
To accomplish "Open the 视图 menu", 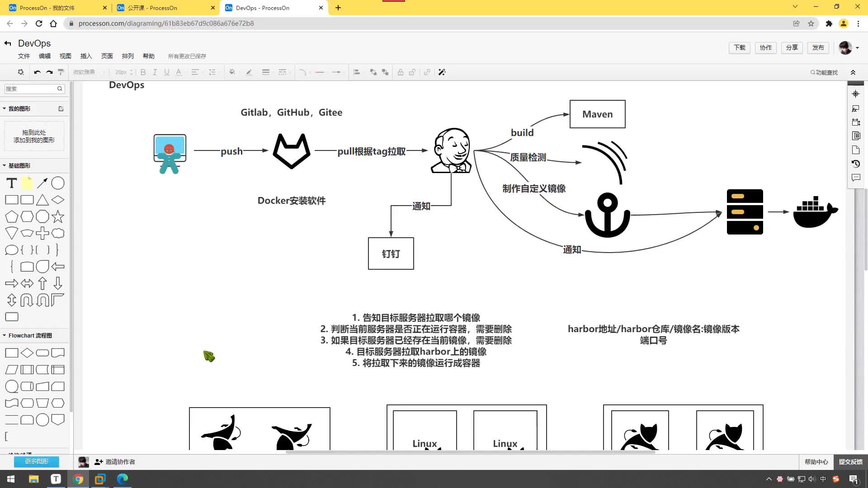I will pyautogui.click(x=66, y=56).
